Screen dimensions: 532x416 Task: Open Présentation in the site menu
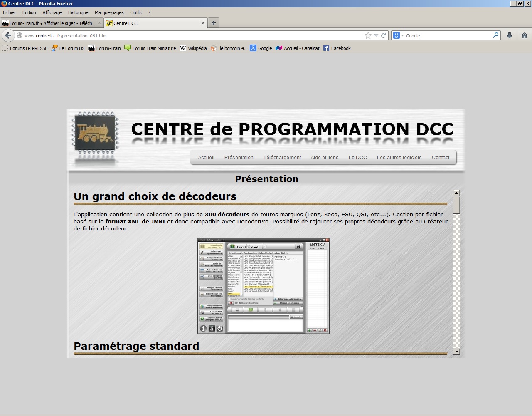(x=239, y=158)
